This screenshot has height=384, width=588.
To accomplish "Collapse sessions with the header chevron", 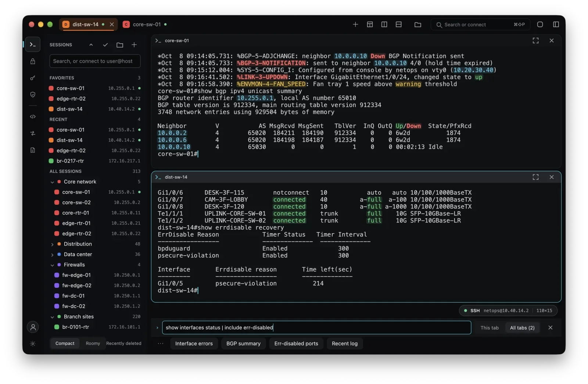I will tap(91, 45).
